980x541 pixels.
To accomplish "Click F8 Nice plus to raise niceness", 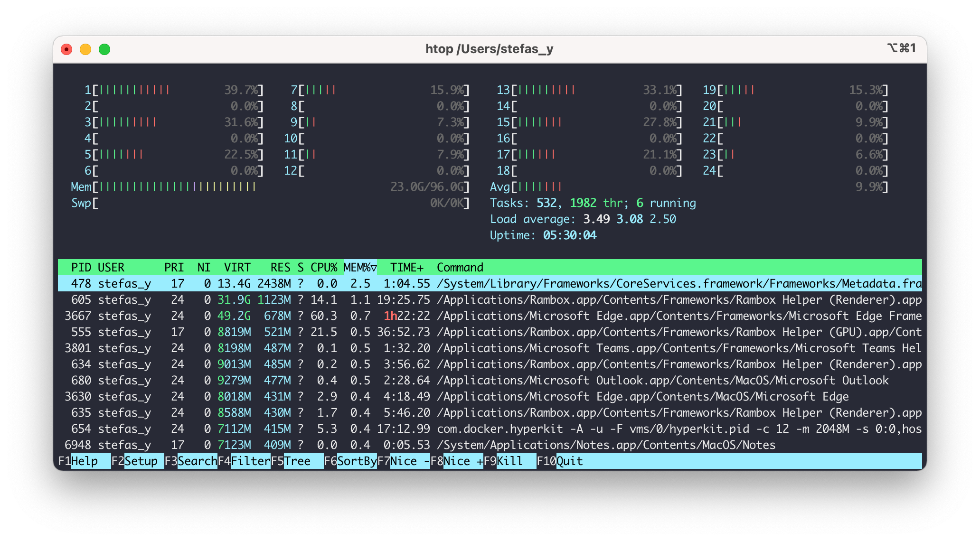I will pyautogui.click(x=457, y=461).
